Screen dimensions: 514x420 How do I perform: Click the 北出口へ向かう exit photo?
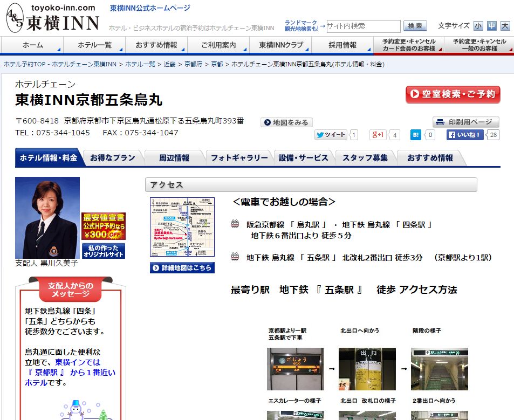(x=367, y=369)
